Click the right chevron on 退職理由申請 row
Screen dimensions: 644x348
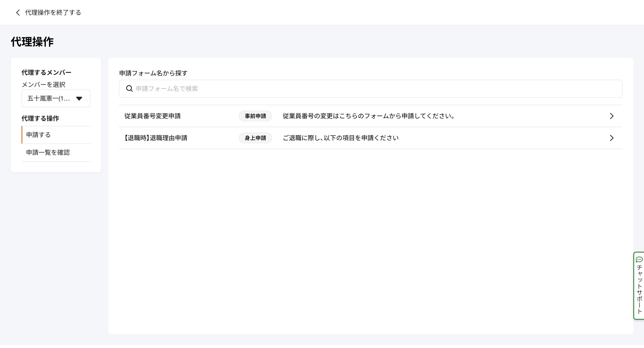point(612,138)
